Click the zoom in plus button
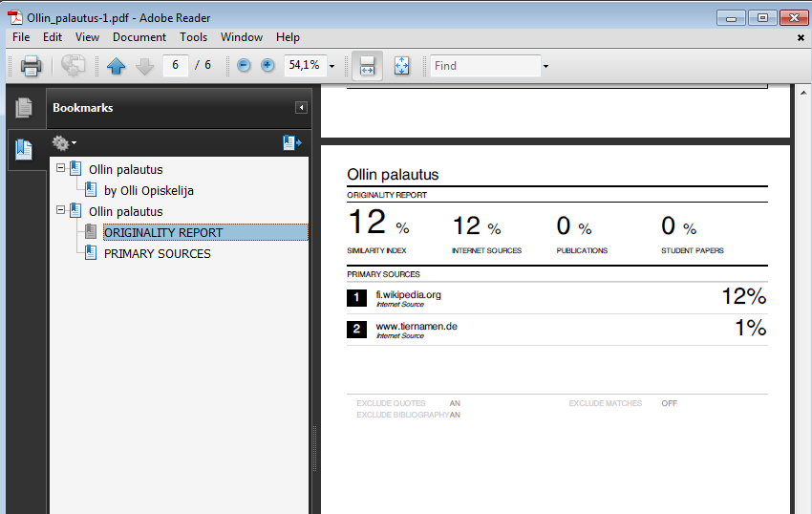The image size is (812, 514). 267,65
